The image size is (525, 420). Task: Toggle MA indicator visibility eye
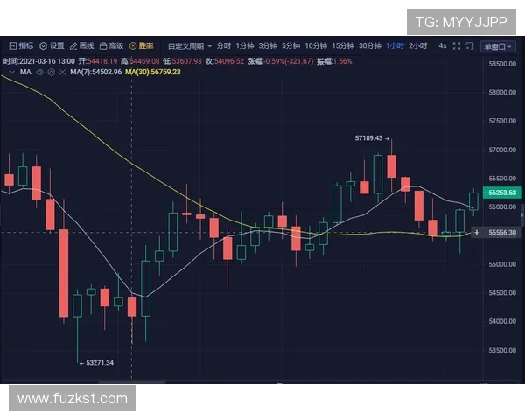click(x=39, y=72)
